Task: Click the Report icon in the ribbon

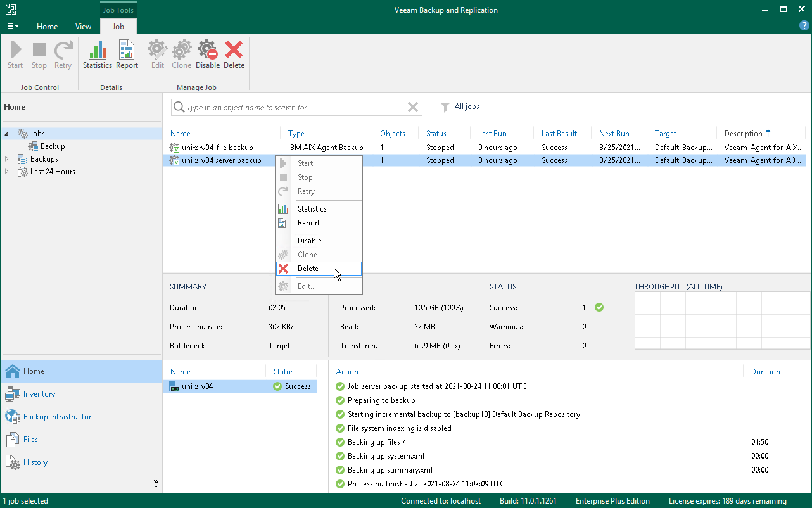Action: coord(127,54)
